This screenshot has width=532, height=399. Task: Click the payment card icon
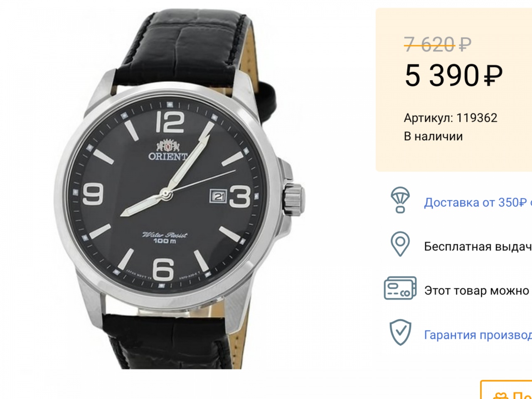point(400,288)
